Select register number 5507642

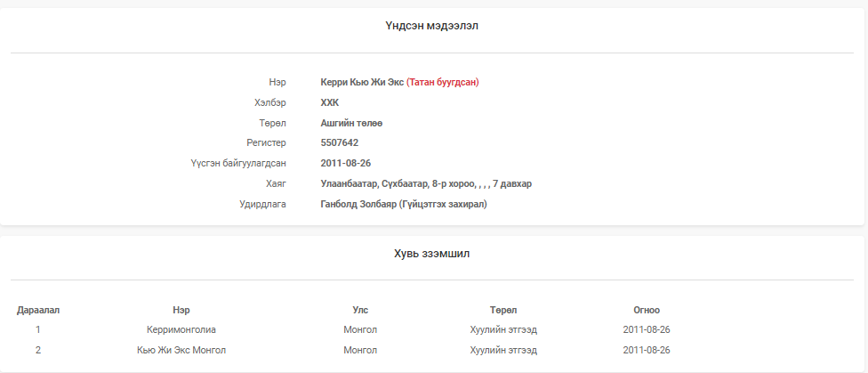tap(340, 142)
